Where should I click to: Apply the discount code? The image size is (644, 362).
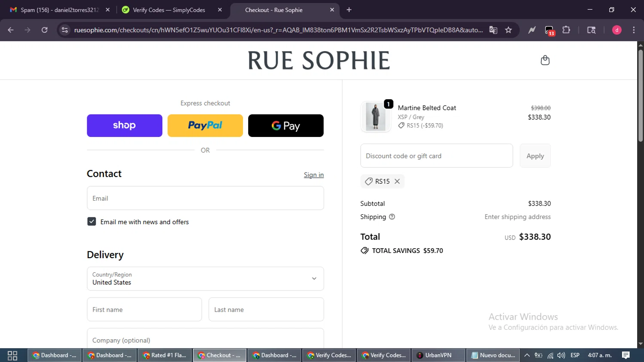535,155
